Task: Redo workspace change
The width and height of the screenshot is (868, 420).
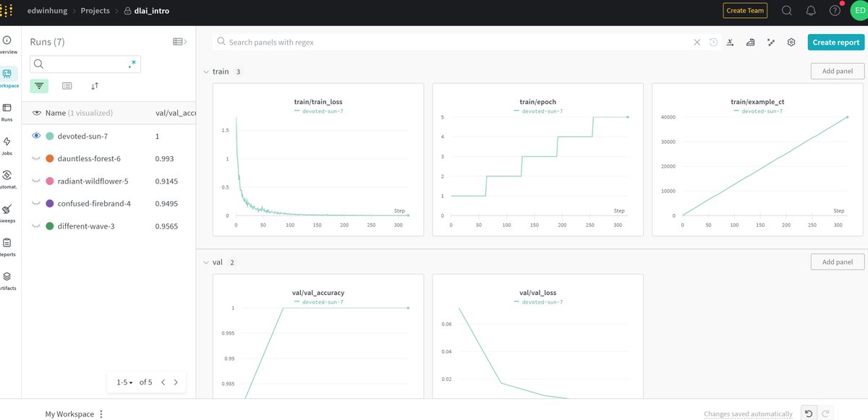Action: tap(825, 413)
